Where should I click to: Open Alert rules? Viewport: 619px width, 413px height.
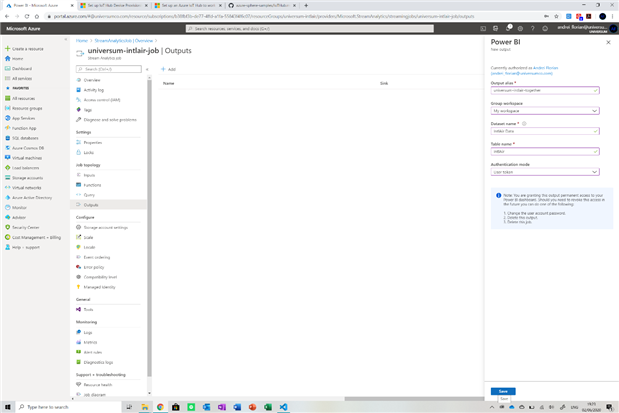coord(92,352)
